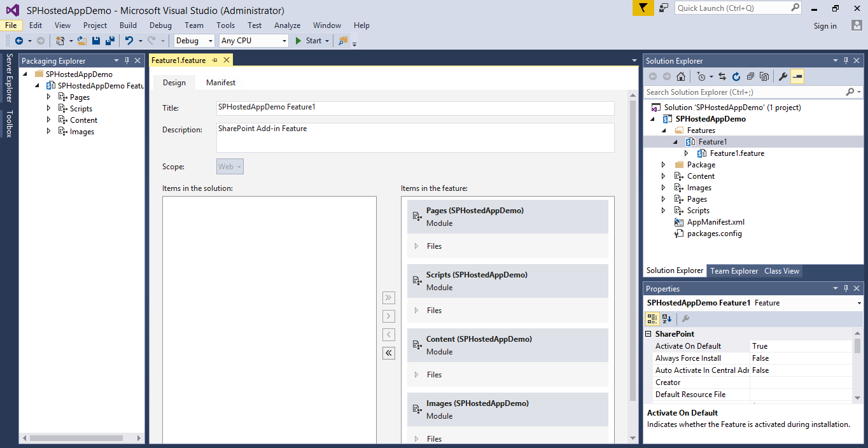Click Categorized view icon in Properties panel
This screenshot has height=448, width=868.
[x=652, y=319]
